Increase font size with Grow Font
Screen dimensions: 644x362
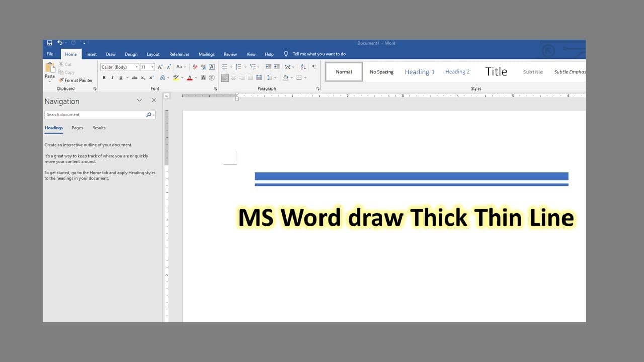pos(160,67)
